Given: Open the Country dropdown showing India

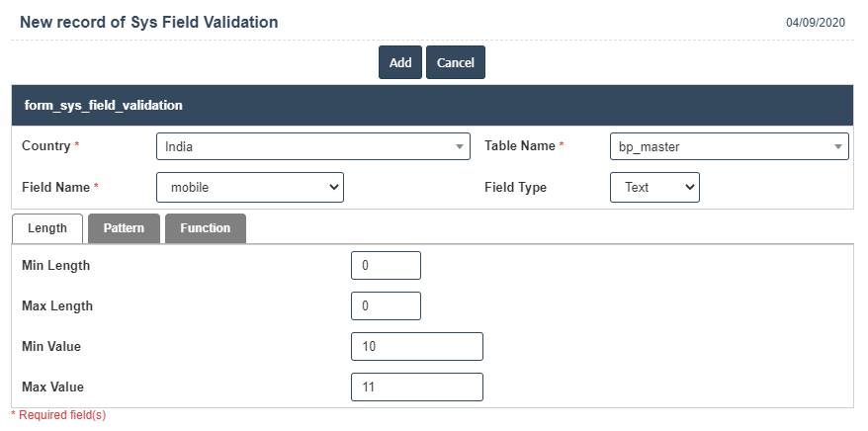Looking at the screenshot, I should pyautogui.click(x=312, y=146).
